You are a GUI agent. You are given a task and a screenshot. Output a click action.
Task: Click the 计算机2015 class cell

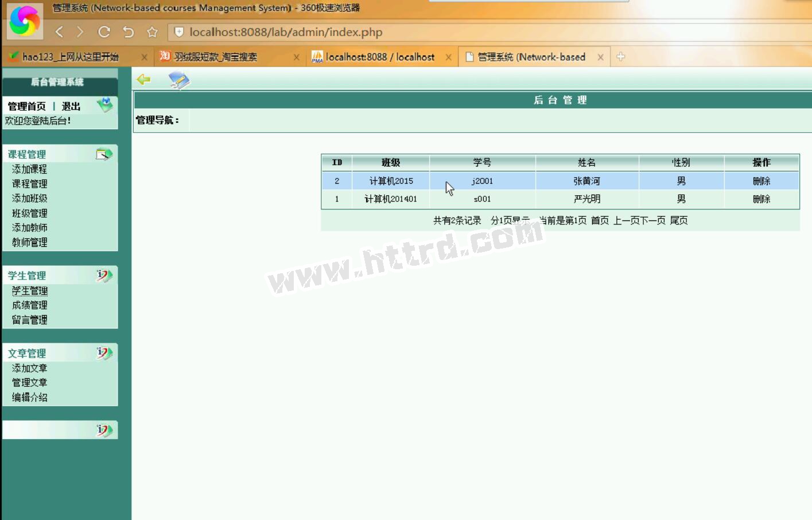[x=391, y=181]
